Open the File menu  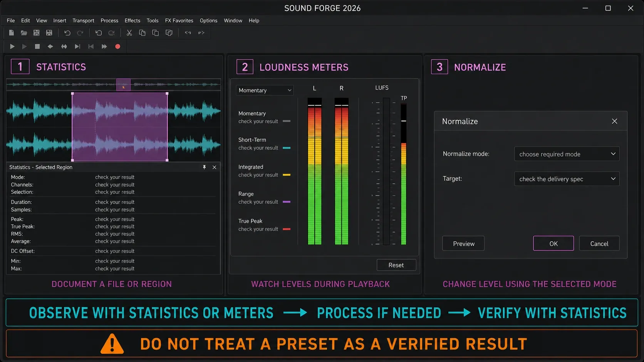pyautogui.click(x=11, y=20)
